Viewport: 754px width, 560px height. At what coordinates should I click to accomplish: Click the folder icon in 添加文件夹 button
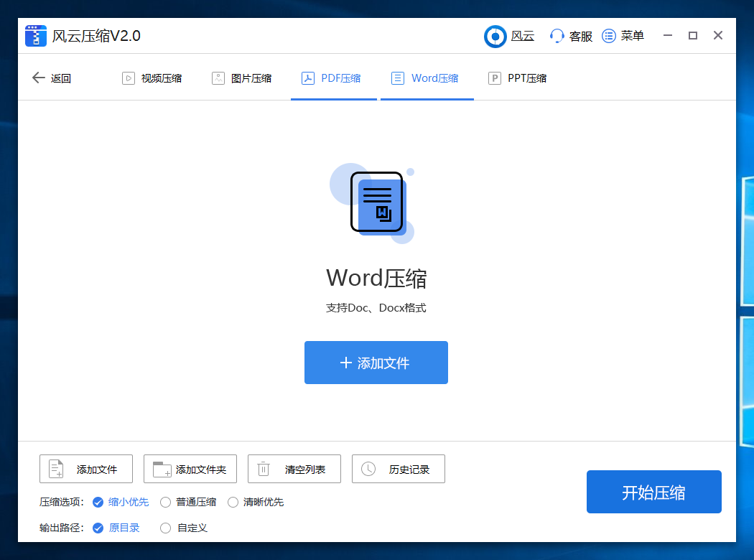tap(162, 469)
